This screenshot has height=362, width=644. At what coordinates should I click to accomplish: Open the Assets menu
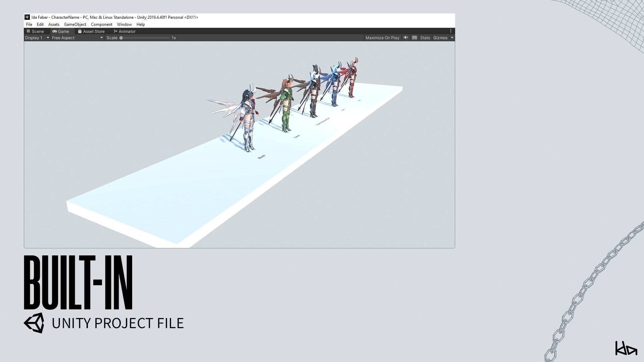[x=54, y=24]
